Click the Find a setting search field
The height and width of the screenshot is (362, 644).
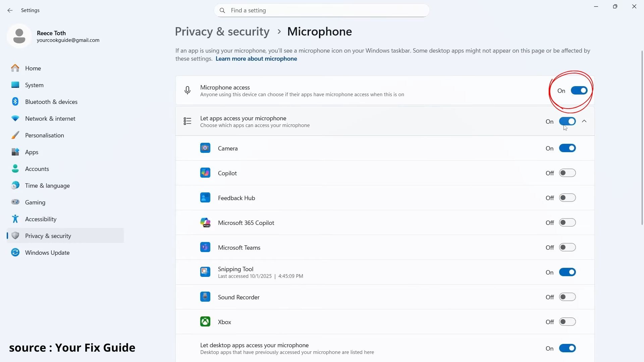pos(322,10)
